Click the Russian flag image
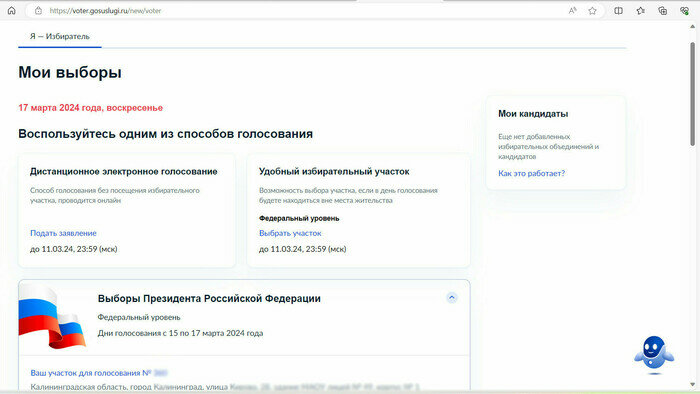 pyautogui.click(x=52, y=317)
